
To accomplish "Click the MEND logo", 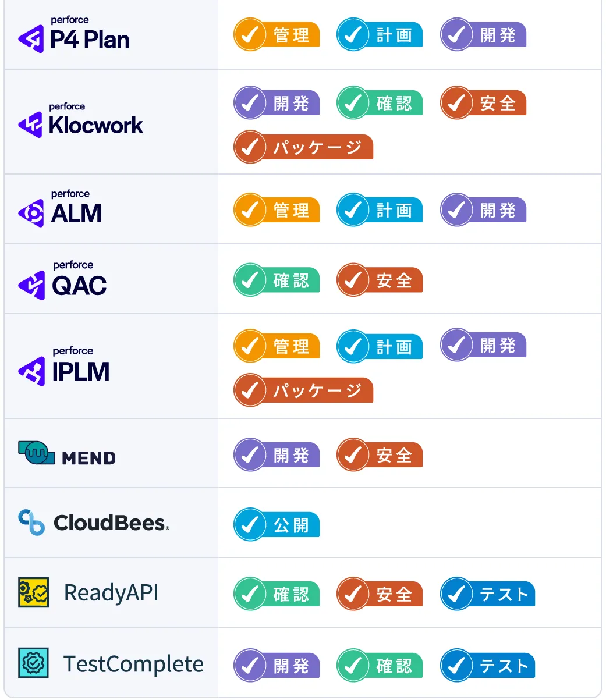I will (67, 453).
